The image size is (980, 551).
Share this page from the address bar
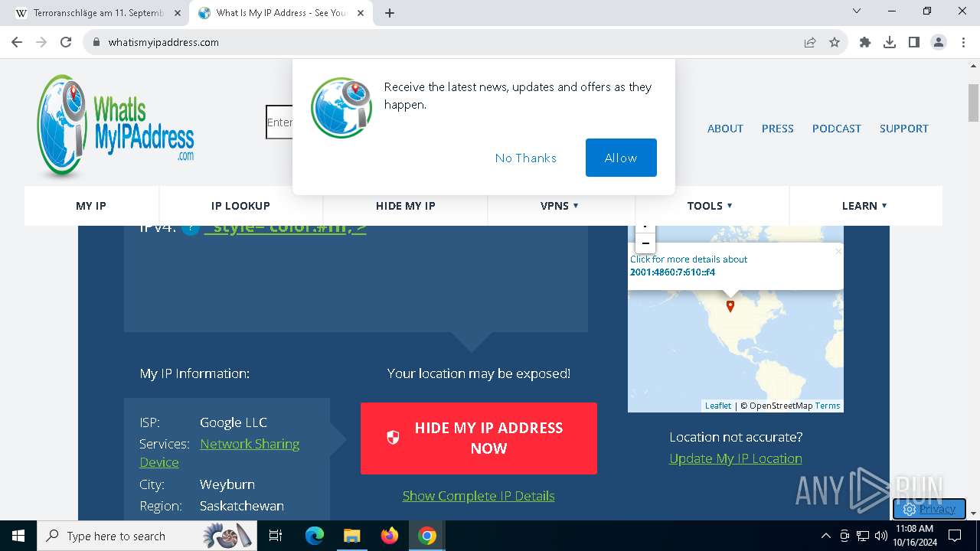(x=810, y=42)
